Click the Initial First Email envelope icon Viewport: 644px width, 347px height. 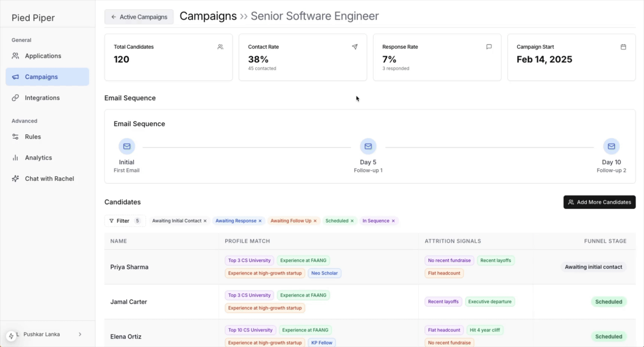click(127, 146)
